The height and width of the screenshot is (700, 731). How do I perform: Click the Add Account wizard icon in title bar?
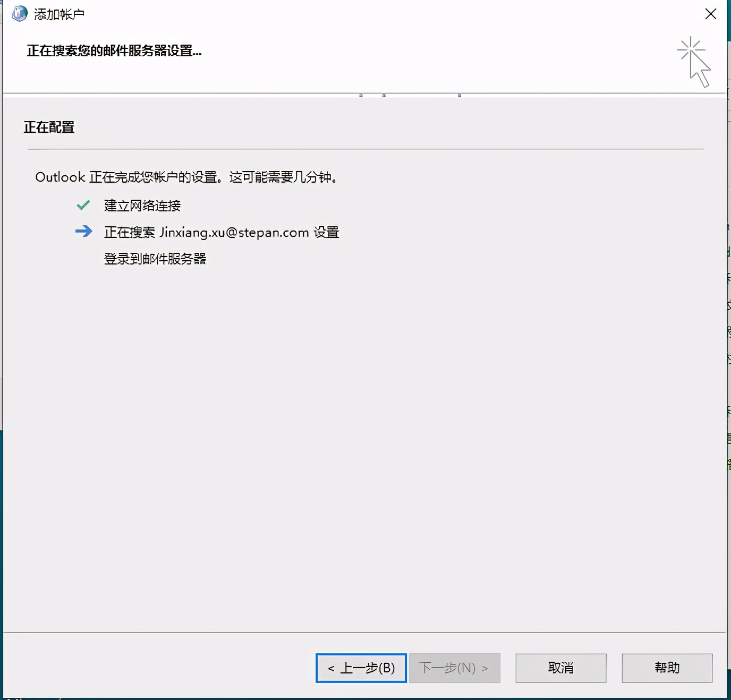19,13
